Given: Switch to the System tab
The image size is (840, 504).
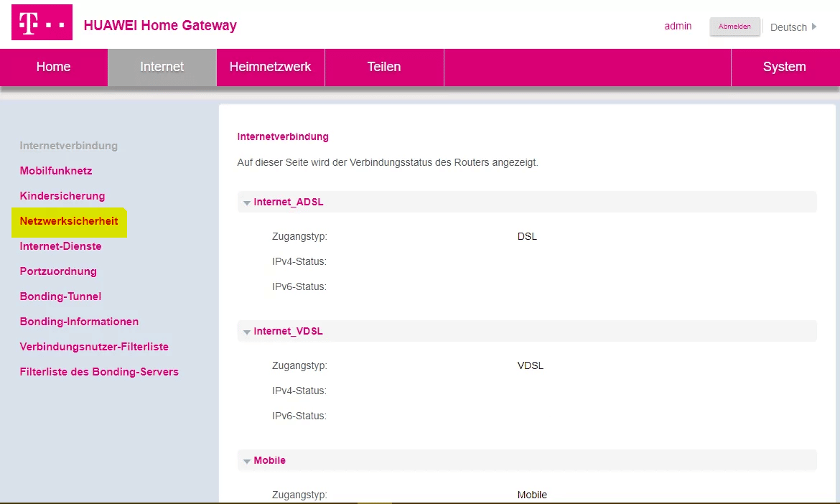Looking at the screenshot, I should [784, 67].
